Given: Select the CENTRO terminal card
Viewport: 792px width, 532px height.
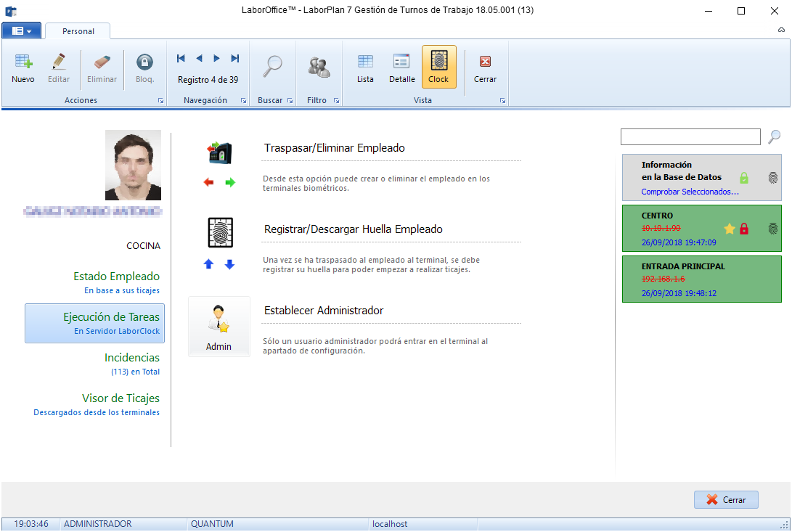Looking at the screenshot, I should click(701, 228).
